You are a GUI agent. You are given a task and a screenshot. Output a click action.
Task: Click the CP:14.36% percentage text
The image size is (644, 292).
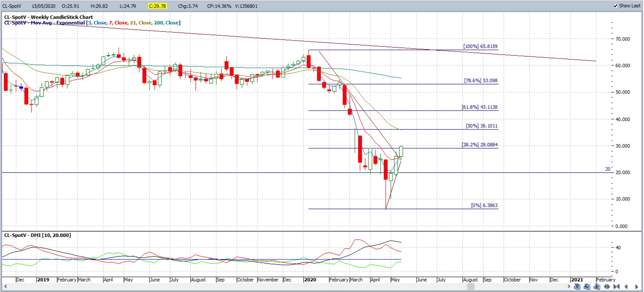tap(219, 6)
